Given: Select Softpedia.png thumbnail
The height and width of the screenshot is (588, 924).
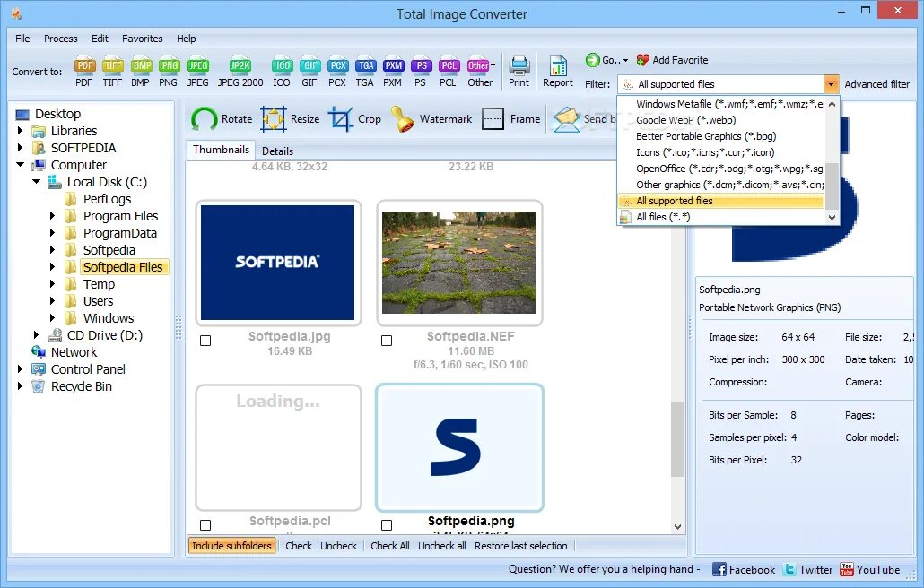Looking at the screenshot, I should pyautogui.click(x=459, y=448).
